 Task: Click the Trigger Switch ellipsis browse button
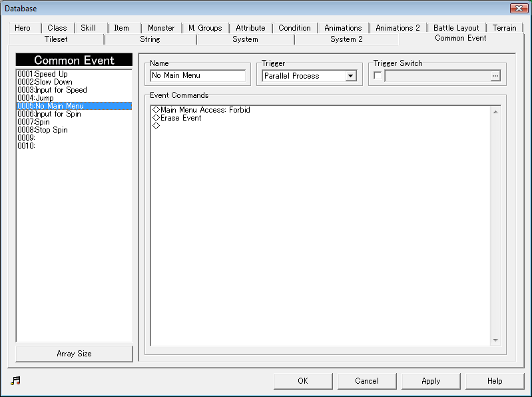point(495,76)
